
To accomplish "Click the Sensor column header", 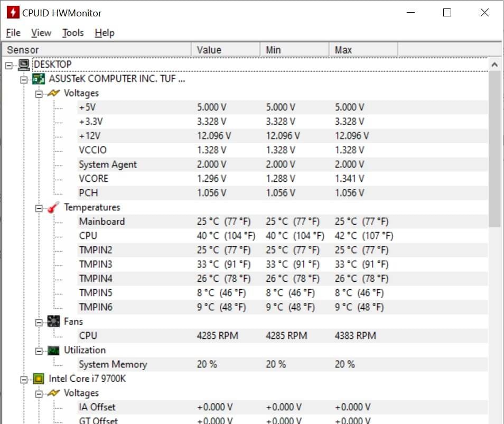I will (95, 50).
